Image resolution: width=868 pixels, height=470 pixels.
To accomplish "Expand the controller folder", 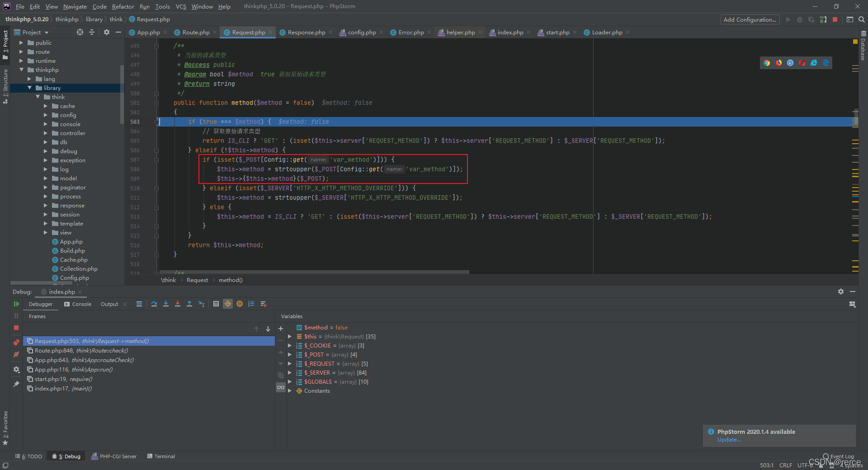I will tap(45, 133).
